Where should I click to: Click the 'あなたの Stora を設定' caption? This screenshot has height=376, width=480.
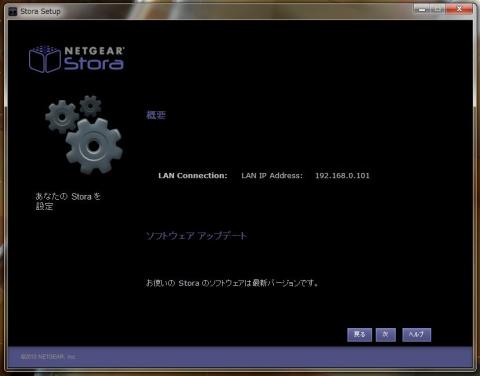point(68,201)
